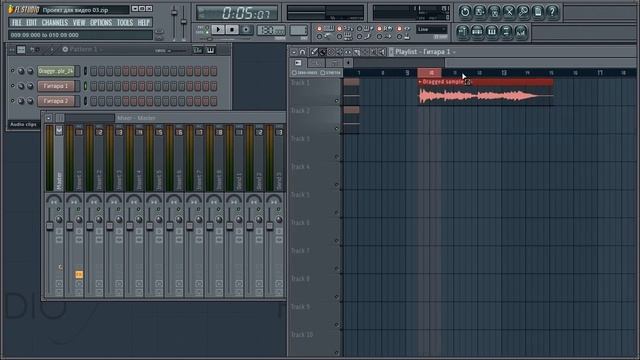Click the render to audio shortcut icon
The height and width of the screenshot is (360, 640).
tap(494, 12)
